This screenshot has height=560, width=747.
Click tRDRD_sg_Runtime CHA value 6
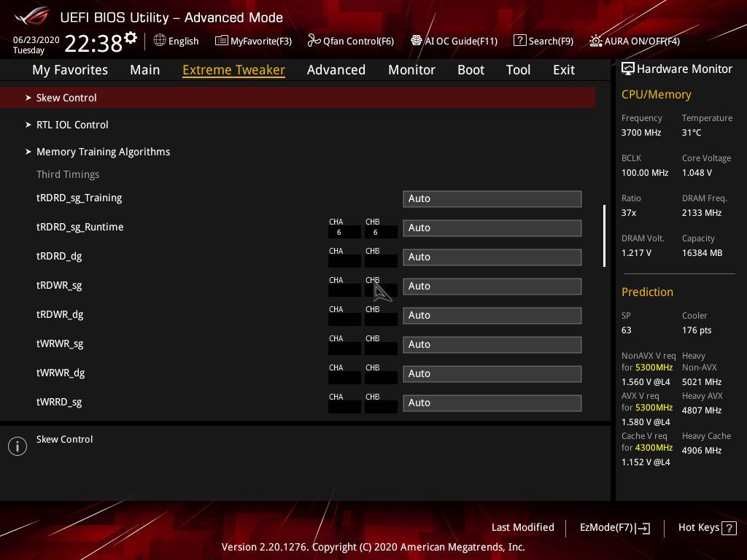click(344, 233)
